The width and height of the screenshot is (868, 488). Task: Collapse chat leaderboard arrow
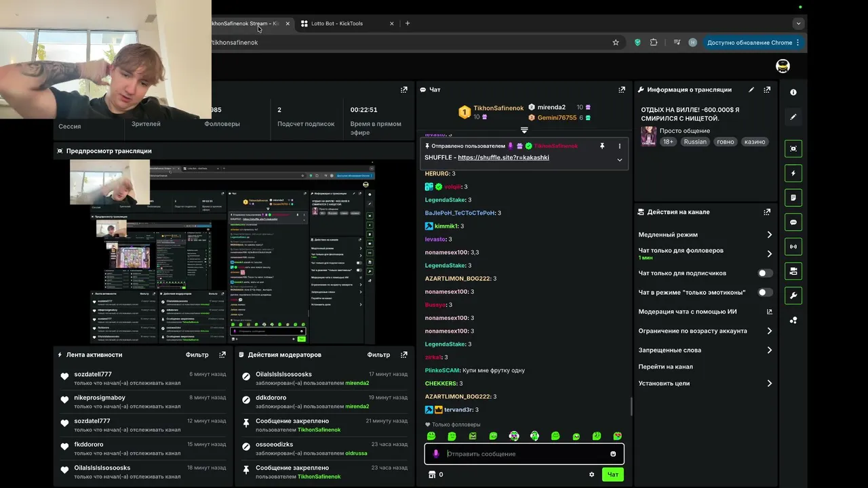524,129
